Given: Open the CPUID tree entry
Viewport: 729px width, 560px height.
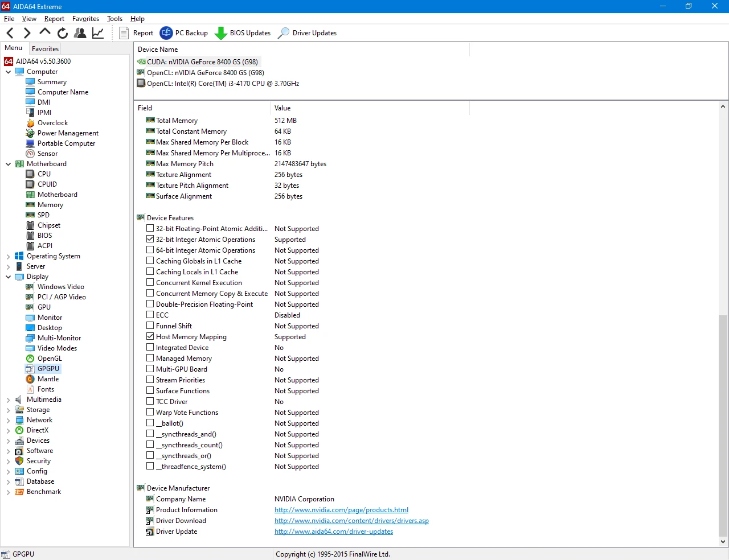Looking at the screenshot, I should coord(47,184).
